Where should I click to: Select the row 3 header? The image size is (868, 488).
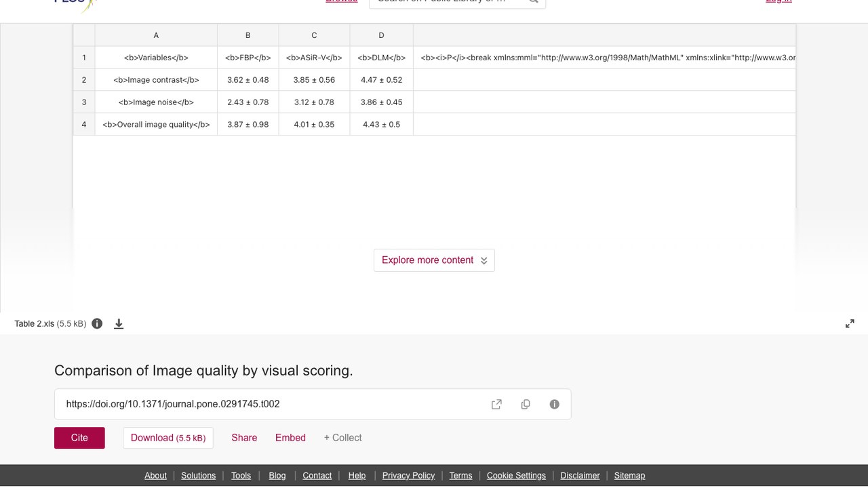pyautogui.click(x=84, y=102)
